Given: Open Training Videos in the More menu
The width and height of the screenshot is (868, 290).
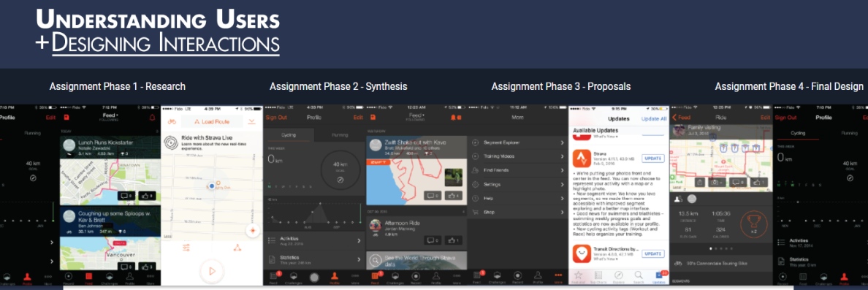Looking at the screenshot, I should (518, 156).
